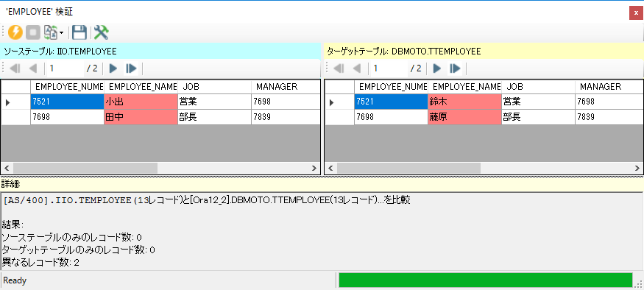Click target table JOB column header
This screenshot has height=290, width=644.
tap(539, 87)
